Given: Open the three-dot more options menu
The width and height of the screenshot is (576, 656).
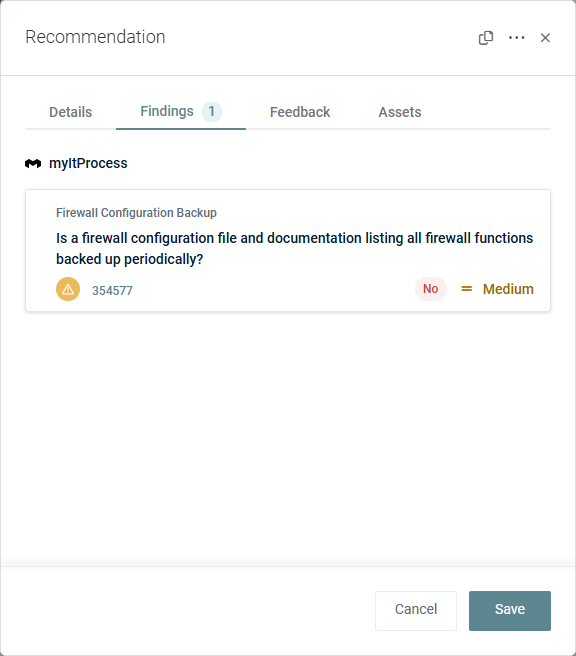Looking at the screenshot, I should [x=517, y=38].
